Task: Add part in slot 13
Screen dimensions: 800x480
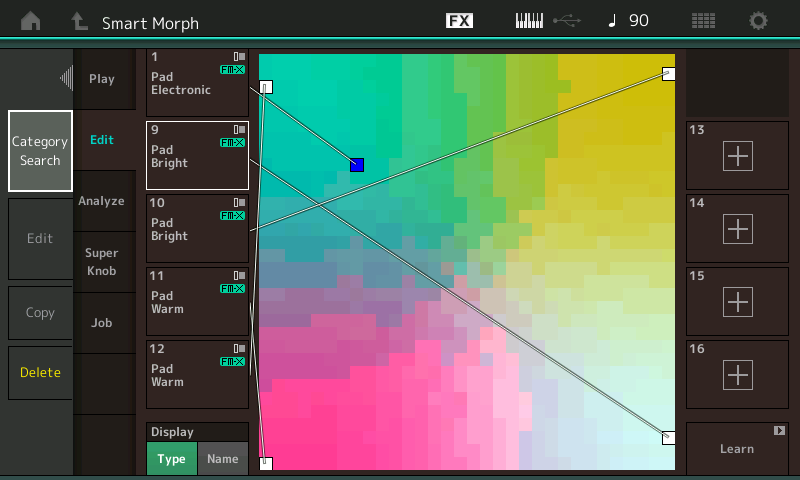Action: 737,155
